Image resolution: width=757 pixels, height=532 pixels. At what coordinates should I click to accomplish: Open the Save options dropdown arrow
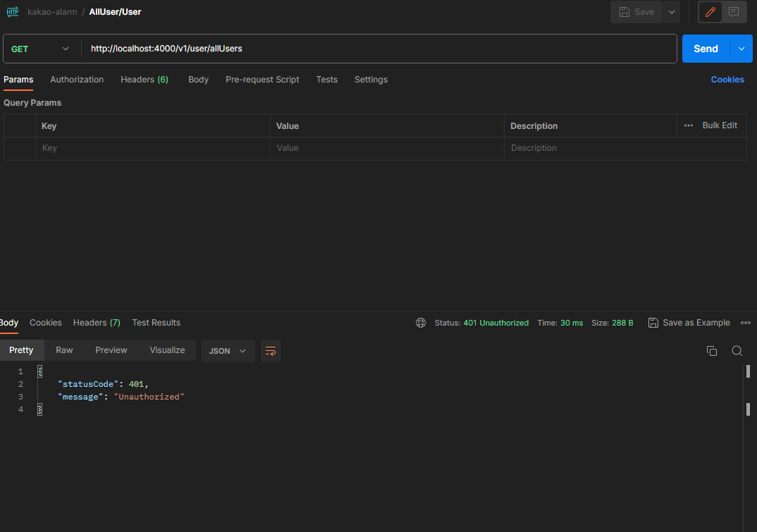pyautogui.click(x=672, y=12)
